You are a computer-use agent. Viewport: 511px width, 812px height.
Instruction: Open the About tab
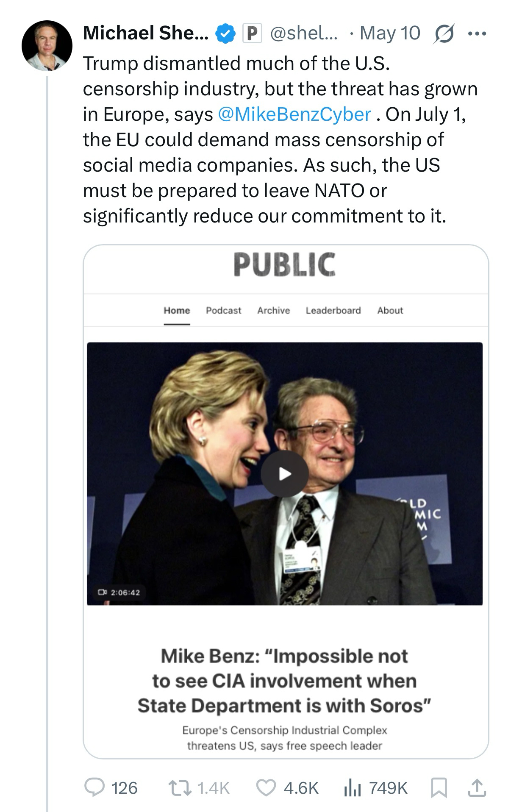click(390, 310)
